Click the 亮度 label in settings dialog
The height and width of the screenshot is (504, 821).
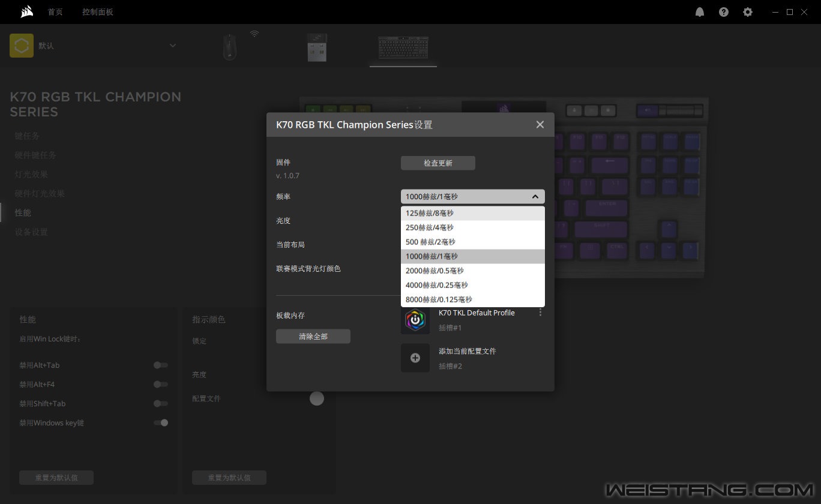pos(283,221)
